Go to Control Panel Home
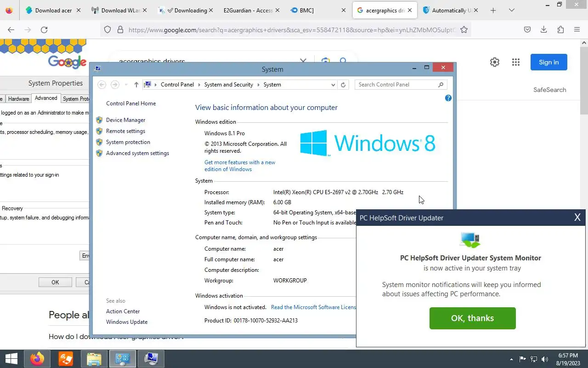 pos(131,103)
